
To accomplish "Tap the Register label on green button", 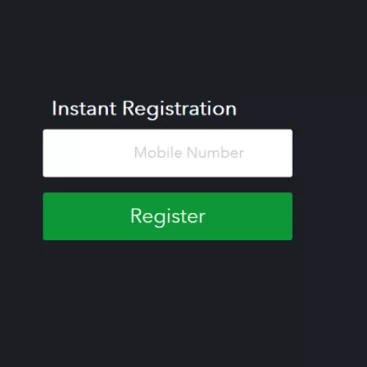I will [x=168, y=217].
